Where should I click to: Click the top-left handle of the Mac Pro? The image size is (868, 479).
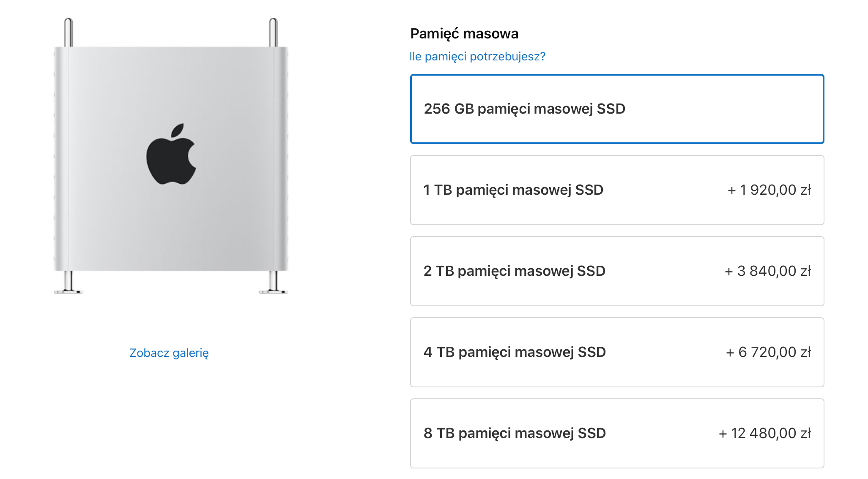pos(68,32)
